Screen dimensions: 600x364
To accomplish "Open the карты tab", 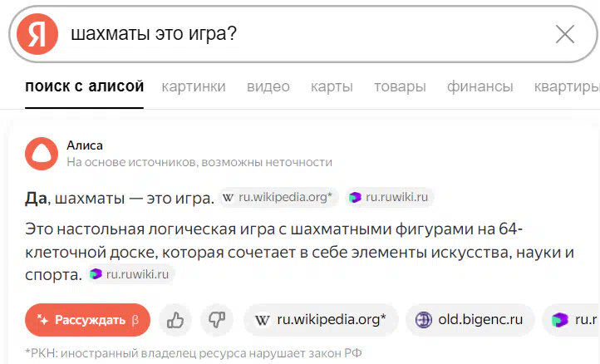I will click(x=332, y=86).
